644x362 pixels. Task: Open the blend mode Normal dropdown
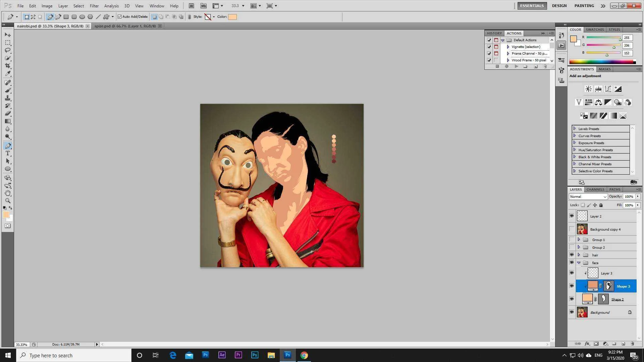pos(588,197)
